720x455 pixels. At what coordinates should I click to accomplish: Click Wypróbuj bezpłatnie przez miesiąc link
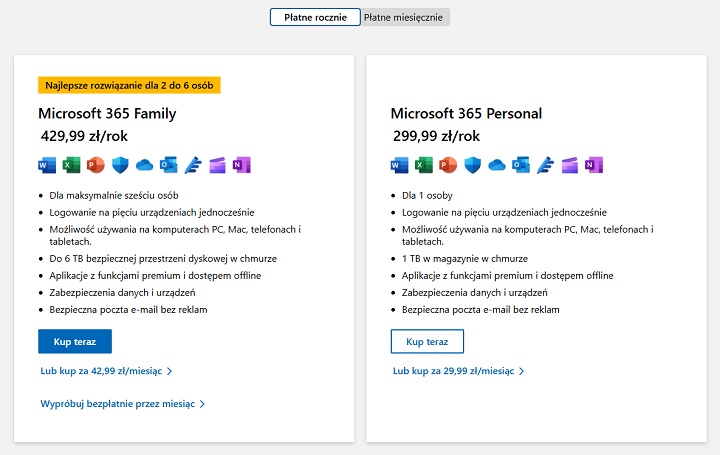pyautogui.click(x=123, y=404)
